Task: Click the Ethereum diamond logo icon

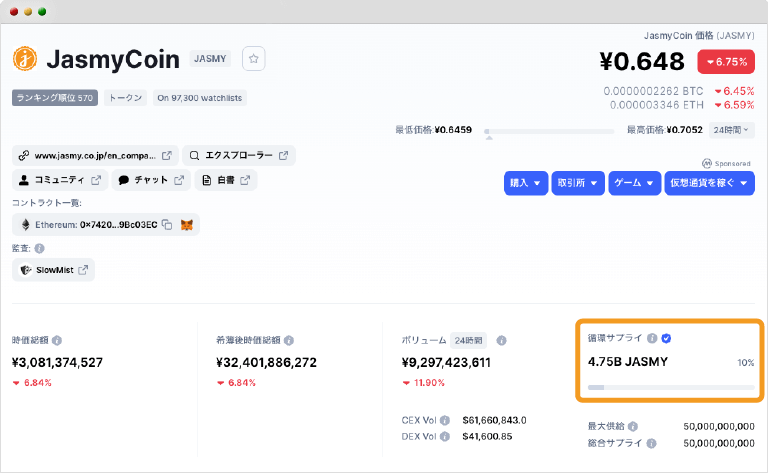Action: pyautogui.click(x=25, y=225)
